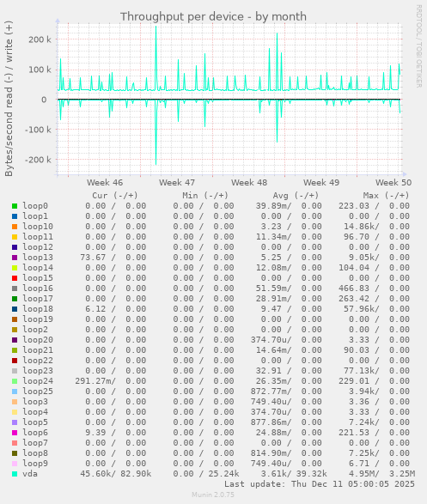Viewport: 427px width, 504px height.
Task: Click the loop13 purple legend swatch
Action: click(x=15, y=258)
